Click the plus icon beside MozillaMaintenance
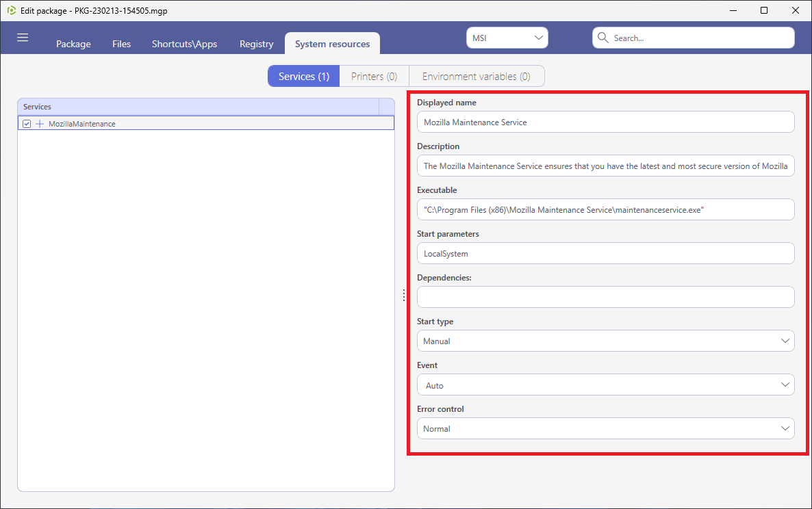This screenshot has width=812, height=509. point(39,124)
